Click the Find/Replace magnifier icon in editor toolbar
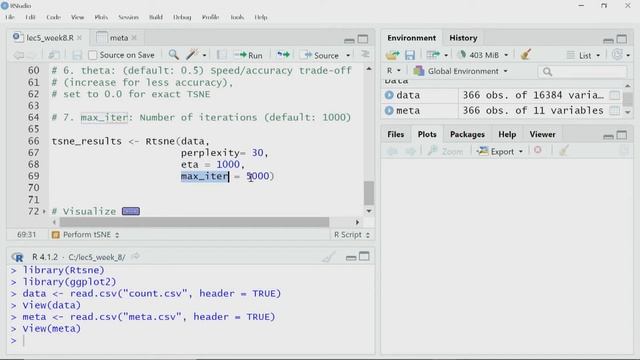This screenshot has height=360, width=640. click(x=173, y=55)
